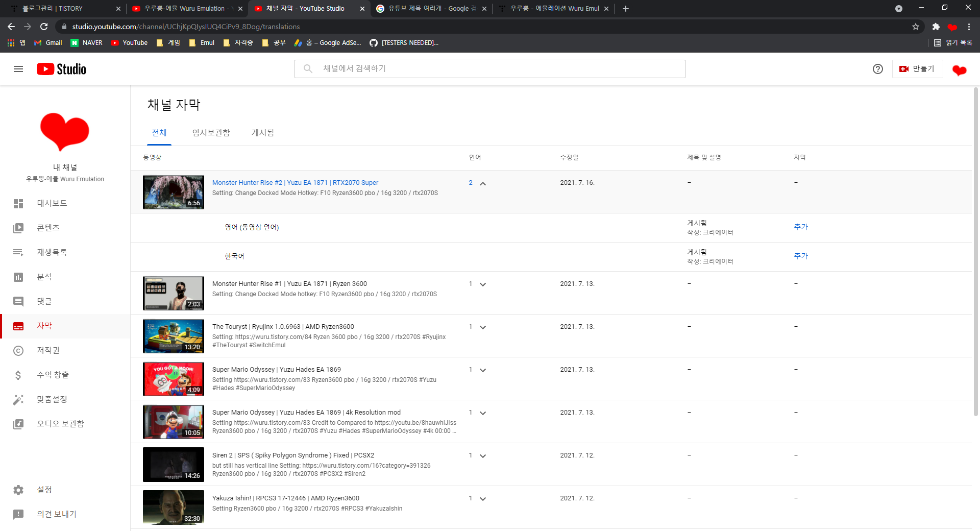The width and height of the screenshot is (980, 531).
Task: Click the 수정일 column header
Action: click(569, 157)
